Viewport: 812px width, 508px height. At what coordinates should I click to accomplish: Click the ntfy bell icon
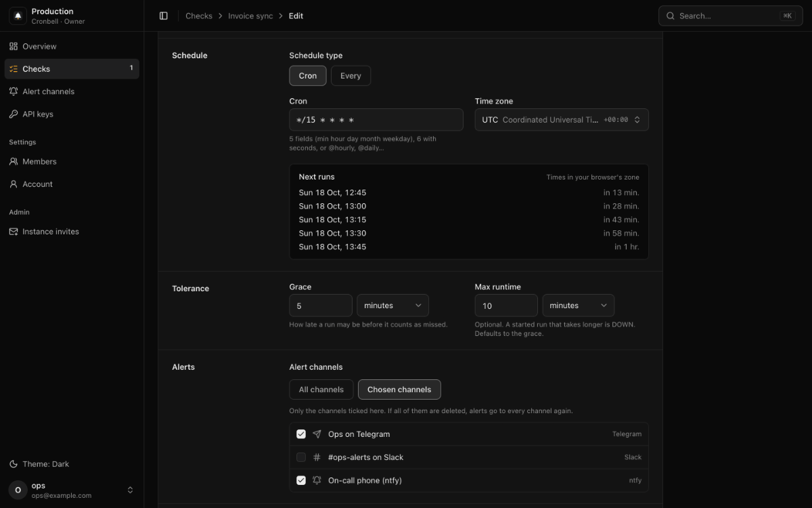[317, 480]
